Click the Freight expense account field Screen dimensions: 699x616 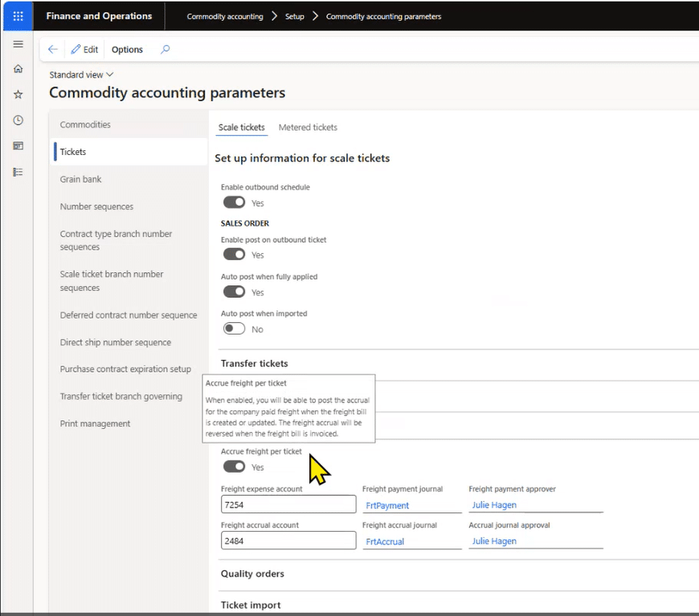[x=288, y=504]
